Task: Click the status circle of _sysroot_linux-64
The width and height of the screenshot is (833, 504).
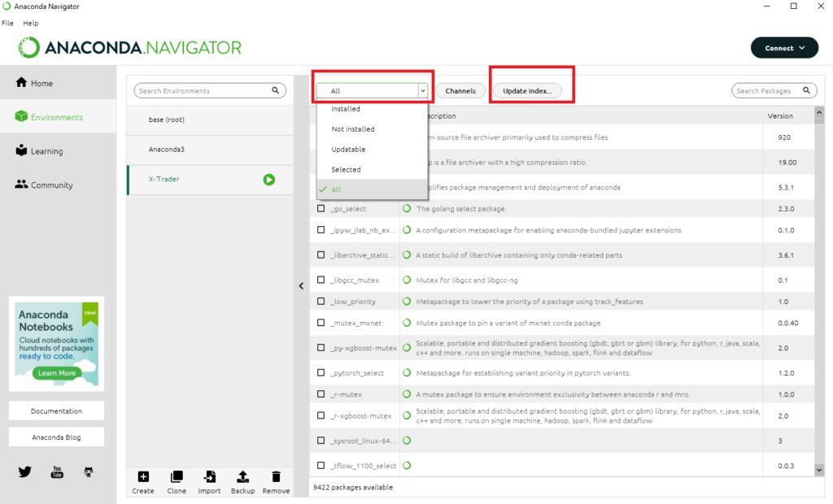Action: [407, 441]
